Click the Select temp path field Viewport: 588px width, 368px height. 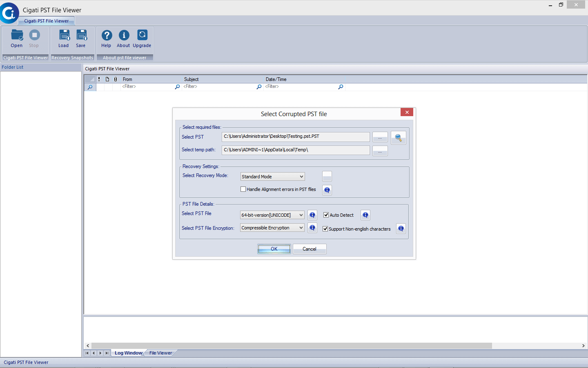[x=296, y=150]
